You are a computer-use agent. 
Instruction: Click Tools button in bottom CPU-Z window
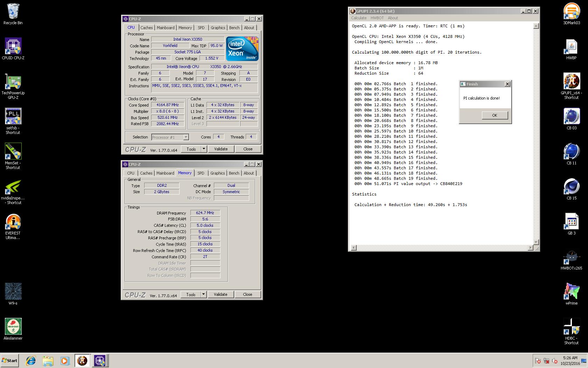pos(191,294)
